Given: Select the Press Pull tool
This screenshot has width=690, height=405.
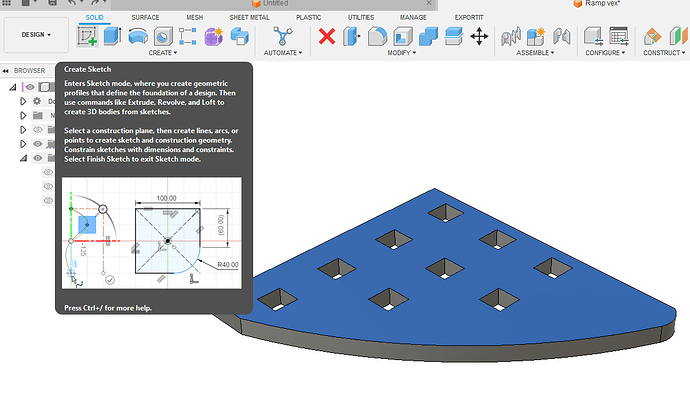Looking at the screenshot, I should 351,37.
